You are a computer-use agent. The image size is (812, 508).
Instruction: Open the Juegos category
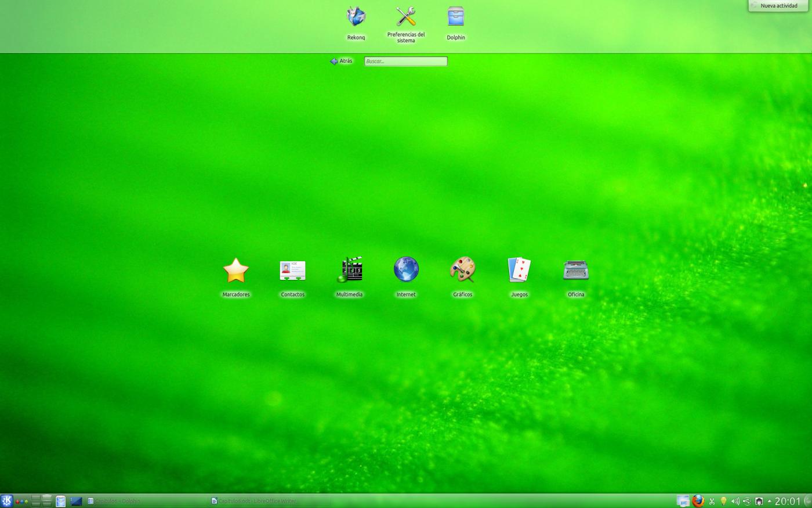[x=519, y=278]
